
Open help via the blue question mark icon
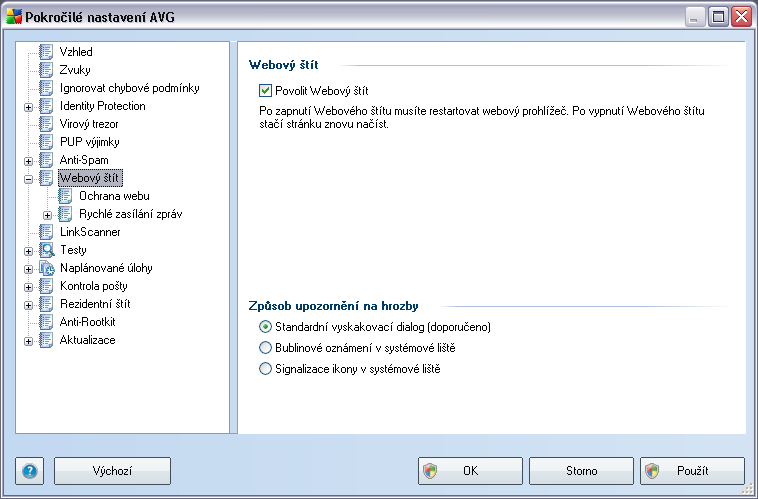click(29, 471)
